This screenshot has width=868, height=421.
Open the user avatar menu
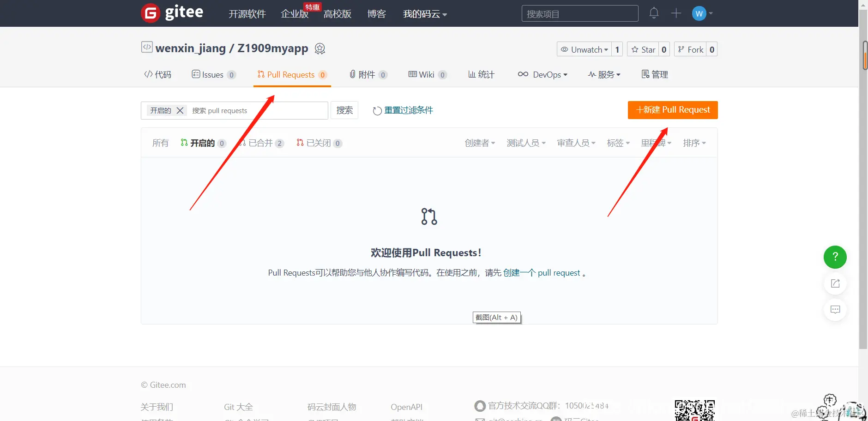coord(699,13)
